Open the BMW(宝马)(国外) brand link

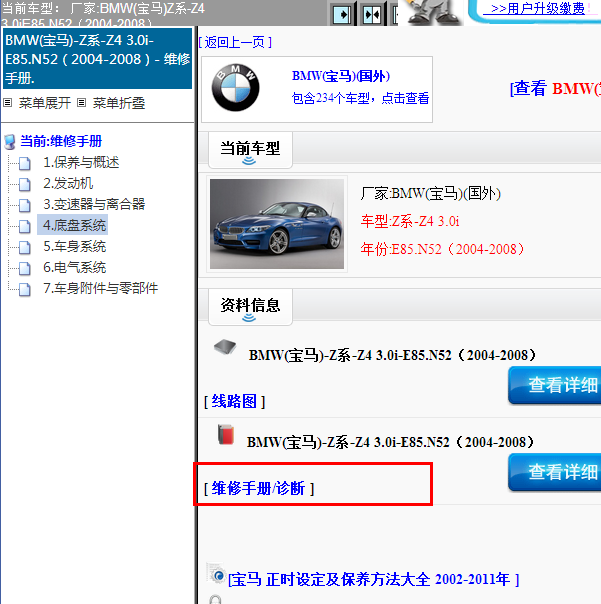pyautogui.click(x=341, y=76)
